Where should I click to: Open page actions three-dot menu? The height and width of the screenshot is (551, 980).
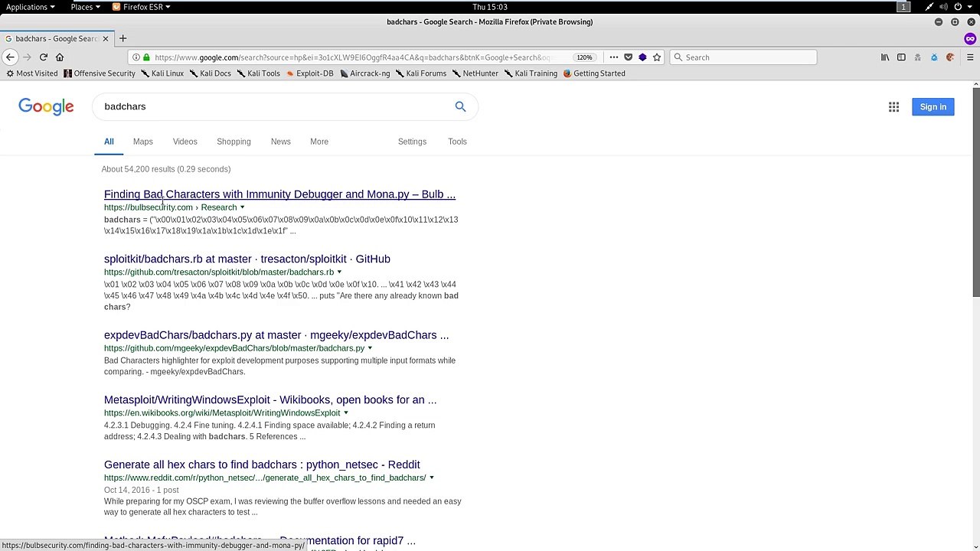[613, 57]
